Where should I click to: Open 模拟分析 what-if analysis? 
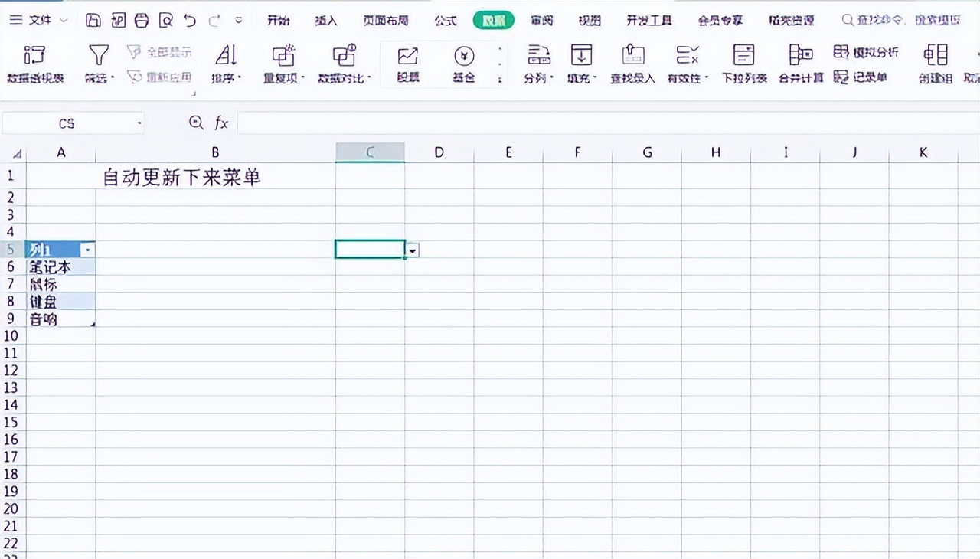866,52
